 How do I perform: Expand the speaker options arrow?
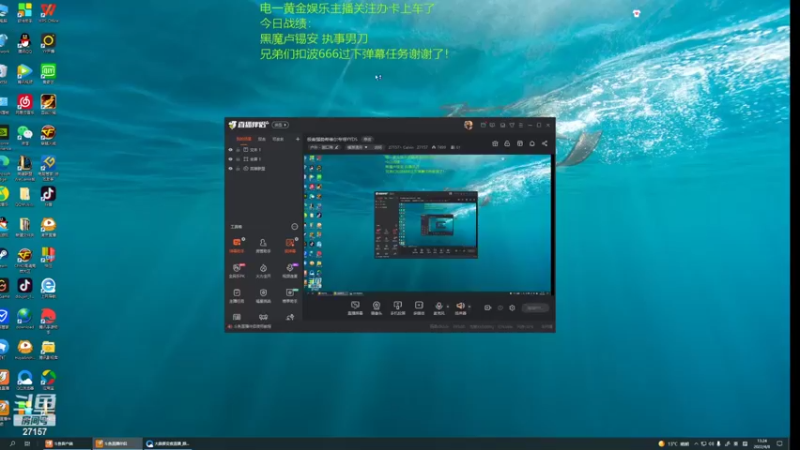469,307
